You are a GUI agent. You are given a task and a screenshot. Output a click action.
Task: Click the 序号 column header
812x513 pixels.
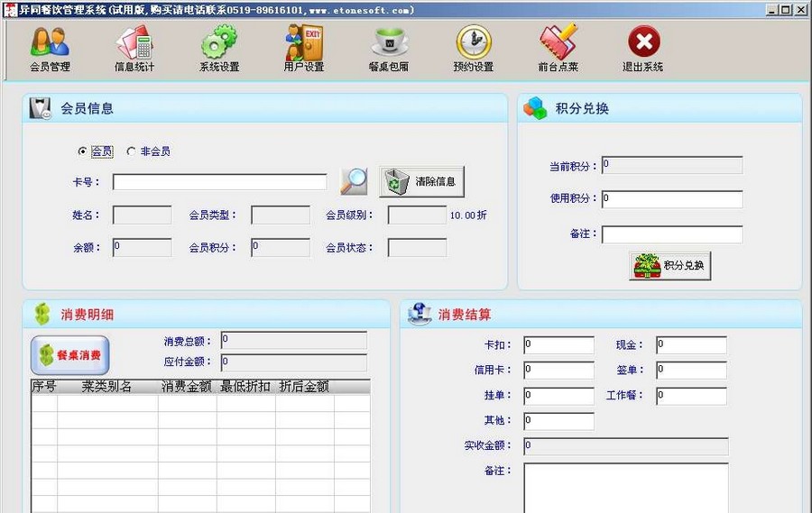[44, 386]
